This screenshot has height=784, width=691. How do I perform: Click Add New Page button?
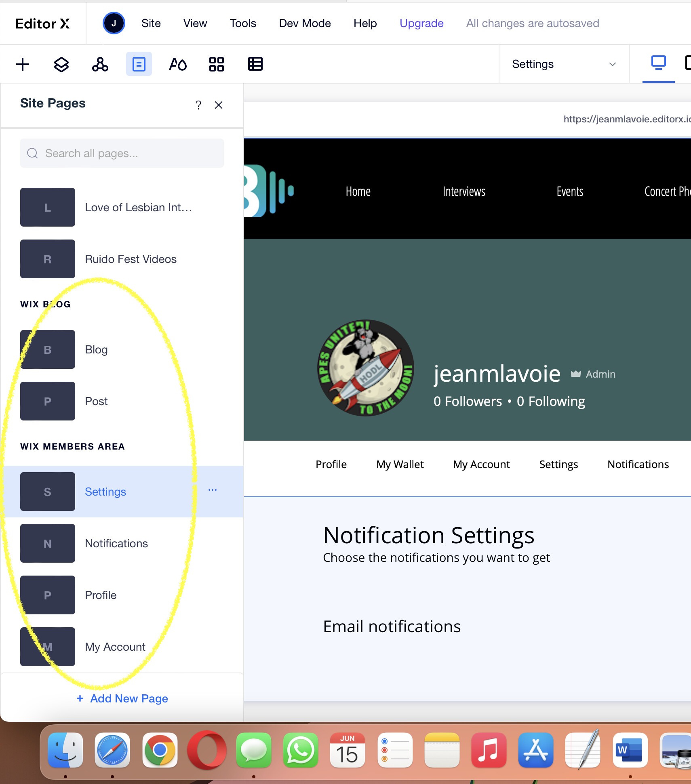click(122, 698)
